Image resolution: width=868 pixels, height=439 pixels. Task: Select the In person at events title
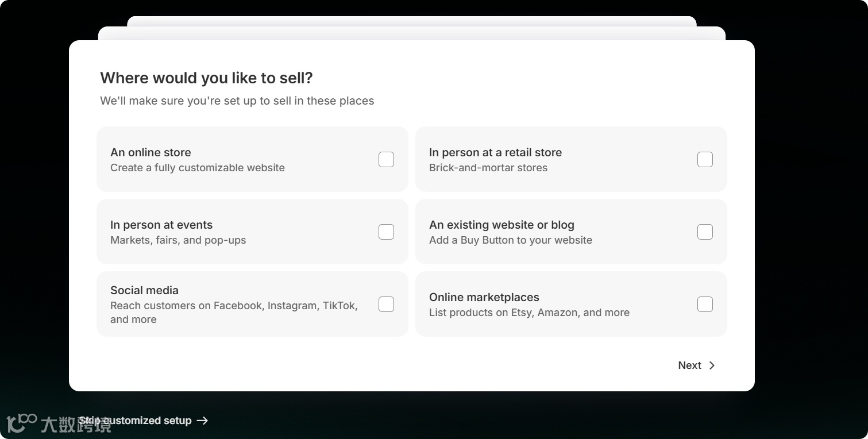click(x=161, y=225)
